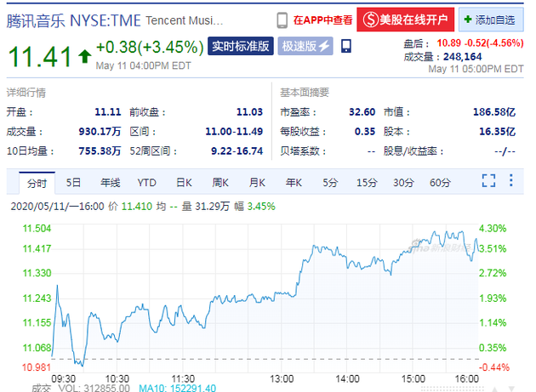Click 基本面摘要 section heading
Screen dimensions: 536x392
coord(305,93)
